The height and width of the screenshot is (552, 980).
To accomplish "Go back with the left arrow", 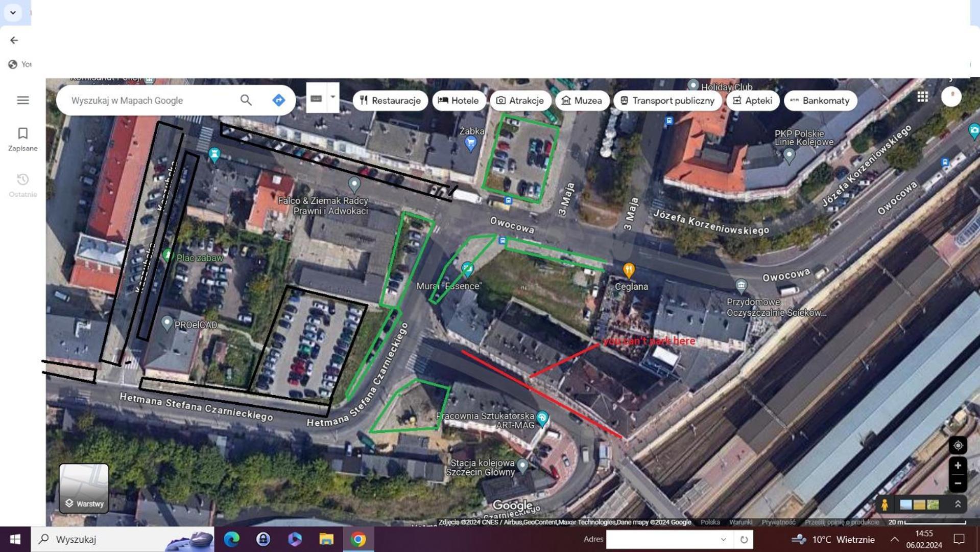I will click(x=14, y=40).
